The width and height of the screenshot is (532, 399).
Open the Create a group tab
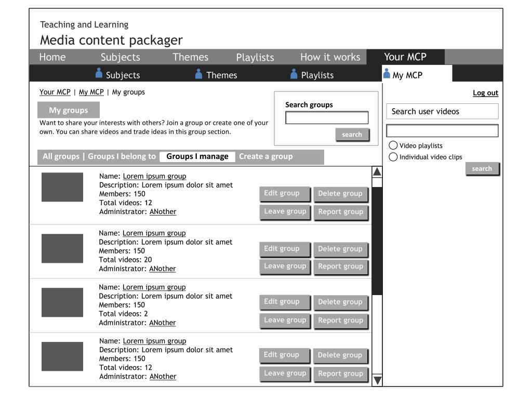[x=265, y=156]
